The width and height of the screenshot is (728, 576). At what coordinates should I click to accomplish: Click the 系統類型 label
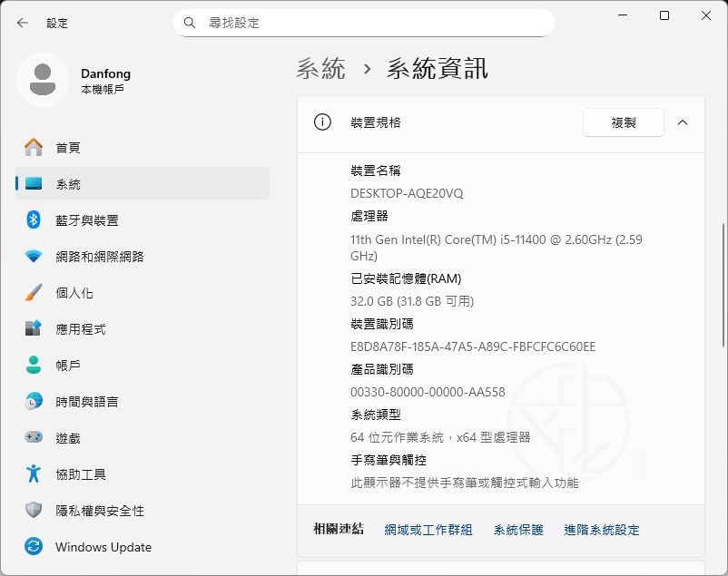point(376,415)
